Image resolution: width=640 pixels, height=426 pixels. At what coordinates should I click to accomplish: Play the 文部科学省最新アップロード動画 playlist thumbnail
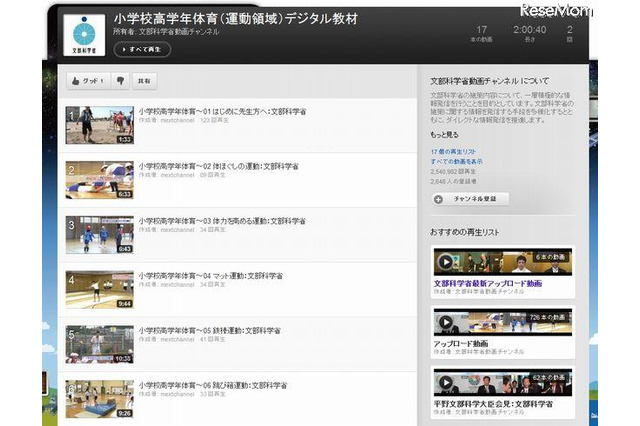503,262
